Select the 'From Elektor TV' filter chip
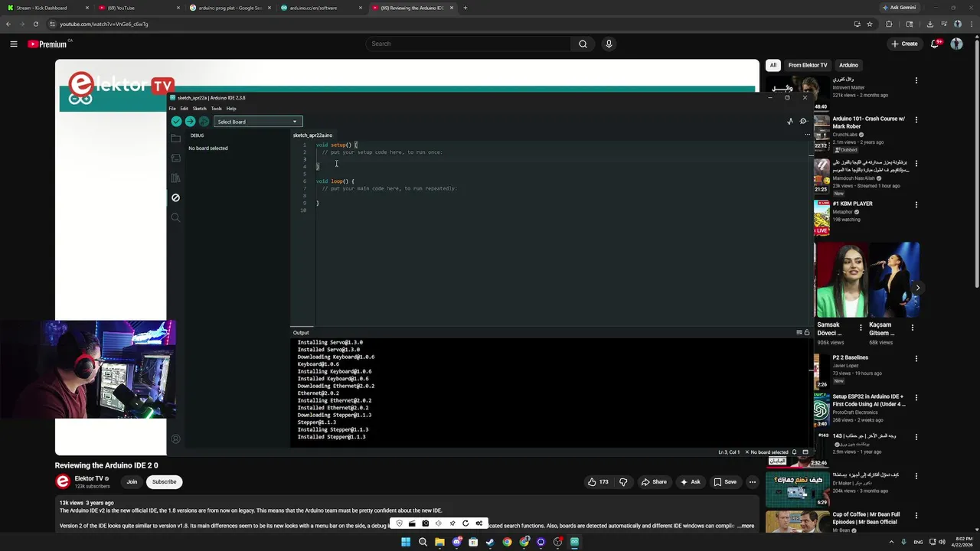This screenshot has width=980, height=551. [x=808, y=65]
